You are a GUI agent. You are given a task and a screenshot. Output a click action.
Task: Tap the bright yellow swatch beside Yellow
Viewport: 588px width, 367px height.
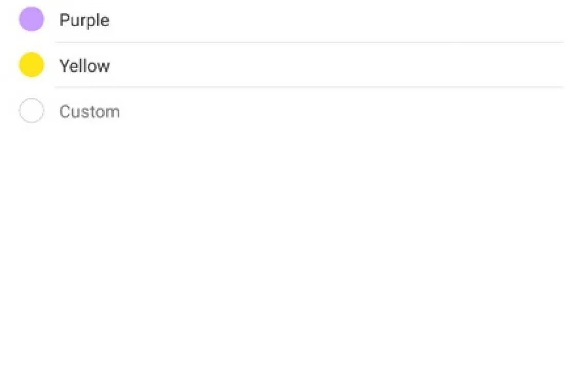point(31,65)
